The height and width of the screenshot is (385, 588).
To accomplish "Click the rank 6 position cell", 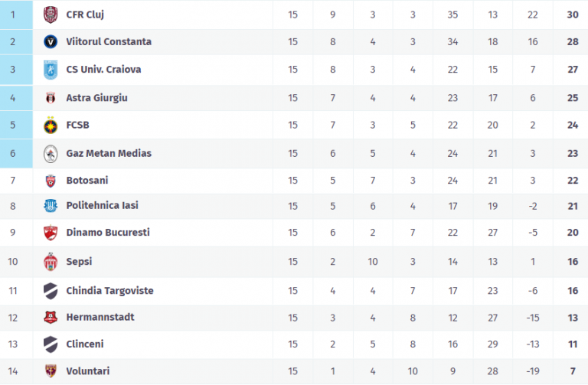I will (13, 153).
